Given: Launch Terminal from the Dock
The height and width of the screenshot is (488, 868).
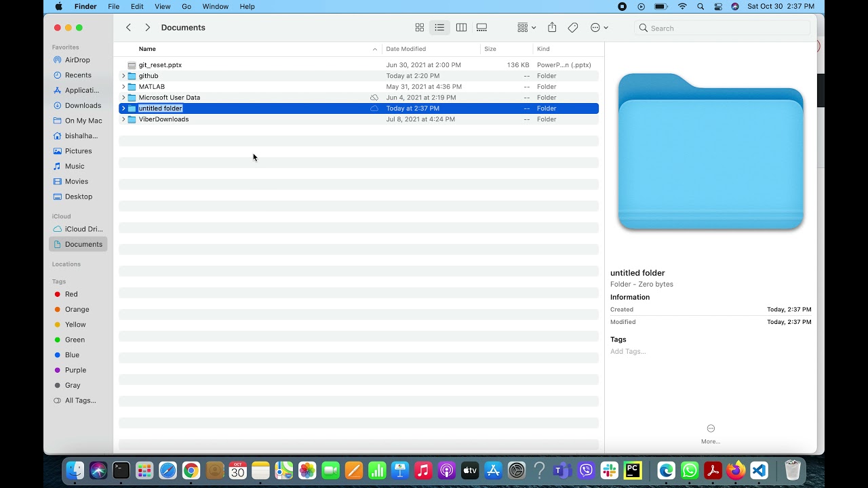Looking at the screenshot, I should click(x=121, y=470).
